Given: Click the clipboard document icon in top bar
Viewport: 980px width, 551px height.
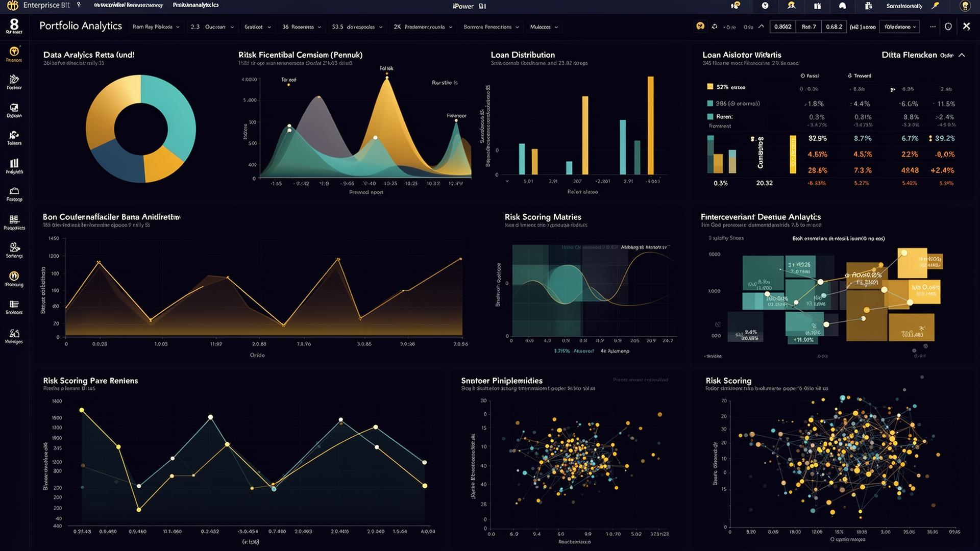Looking at the screenshot, I should [868, 6].
